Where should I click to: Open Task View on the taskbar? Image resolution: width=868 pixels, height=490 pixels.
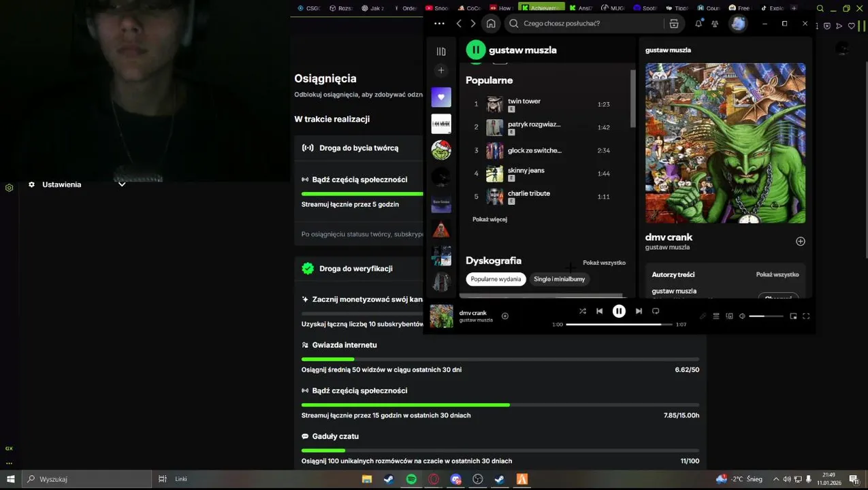pos(162,479)
